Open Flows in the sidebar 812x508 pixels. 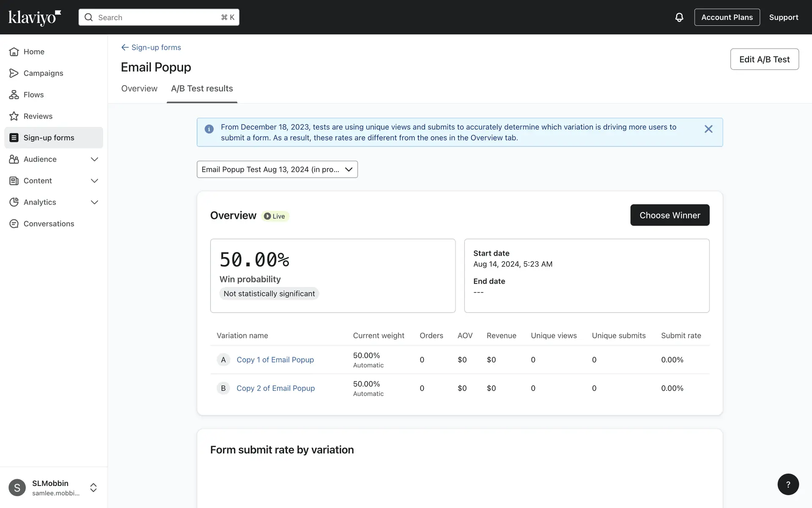tap(33, 95)
